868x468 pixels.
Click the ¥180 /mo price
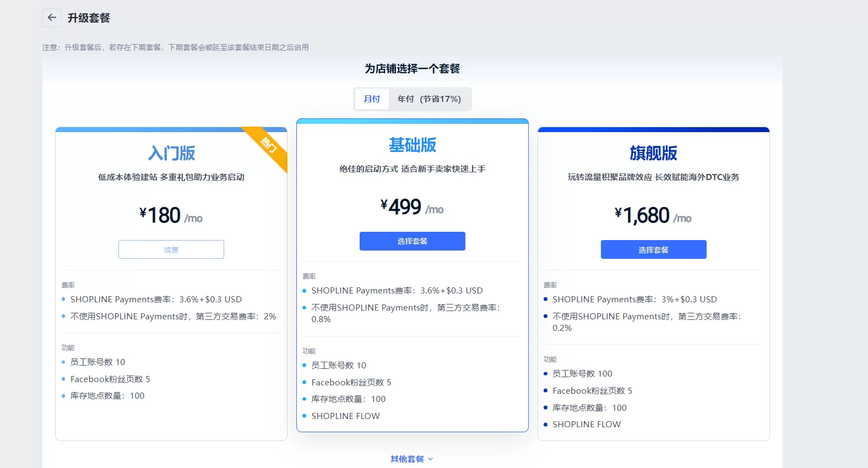coord(171,215)
